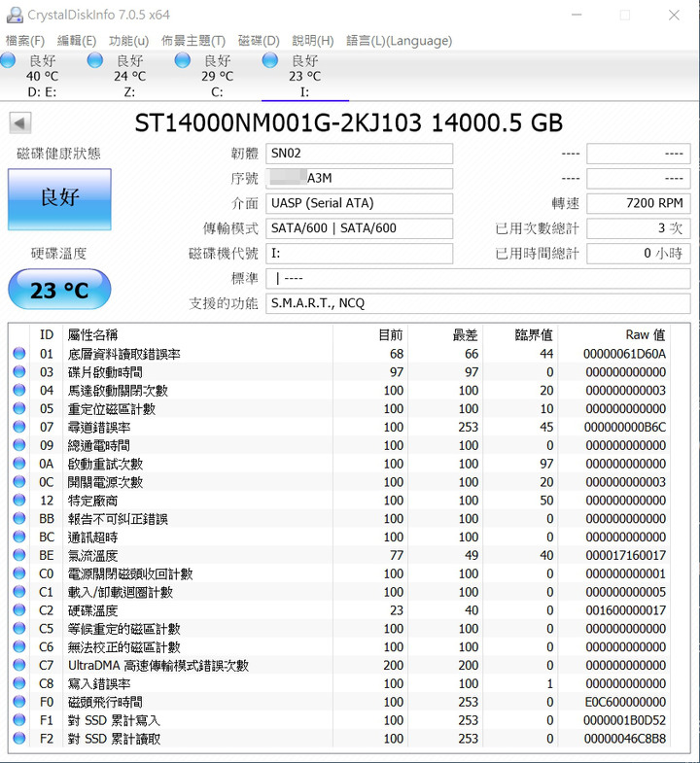This screenshot has height=763, width=700.
Task: Click the serial number field ending in A3M
Action: pyautogui.click(x=360, y=179)
